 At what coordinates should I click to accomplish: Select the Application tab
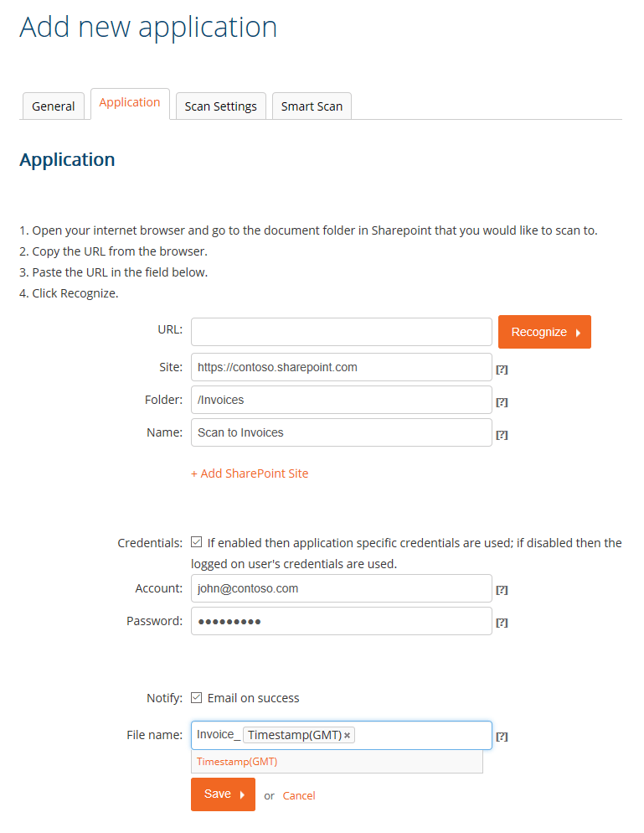pyautogui.click(x=130, y=103)
